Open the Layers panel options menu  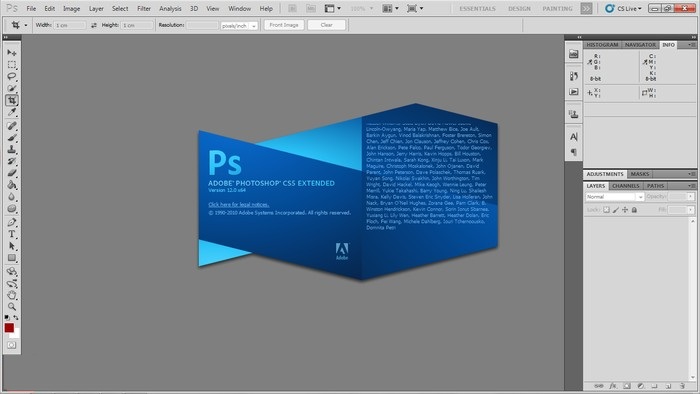691,186
